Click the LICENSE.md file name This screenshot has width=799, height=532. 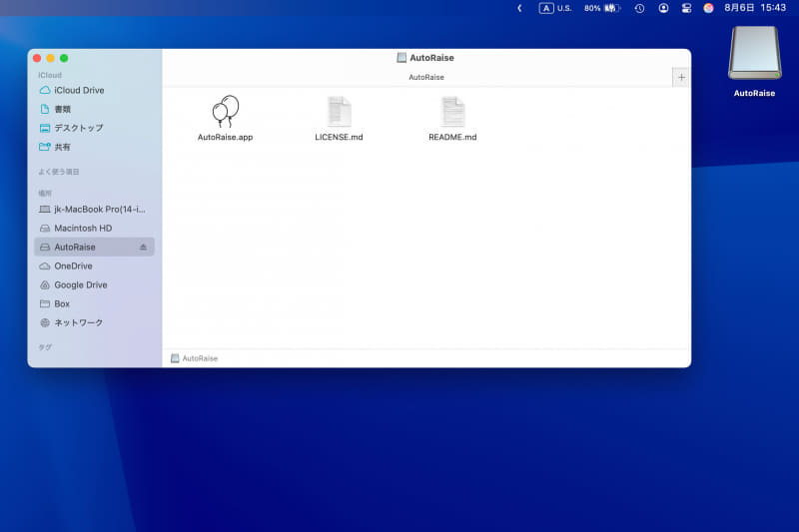tap(339, 137)
